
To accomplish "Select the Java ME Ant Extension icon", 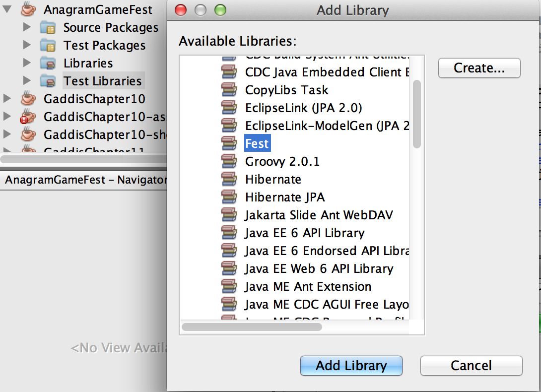I will [x=229, y=286].
